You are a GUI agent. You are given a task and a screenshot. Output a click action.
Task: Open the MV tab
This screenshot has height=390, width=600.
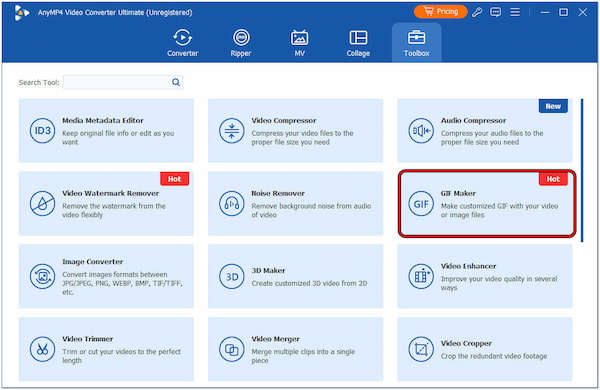coord(300,43)
